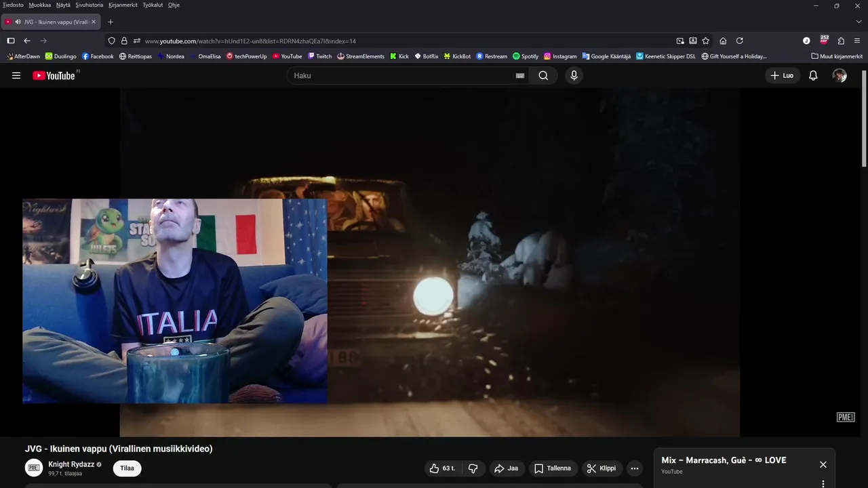Open Instagram bookmark
This screenshot has width=868, height=488.
pyautogui.click(x=560, y=56)
